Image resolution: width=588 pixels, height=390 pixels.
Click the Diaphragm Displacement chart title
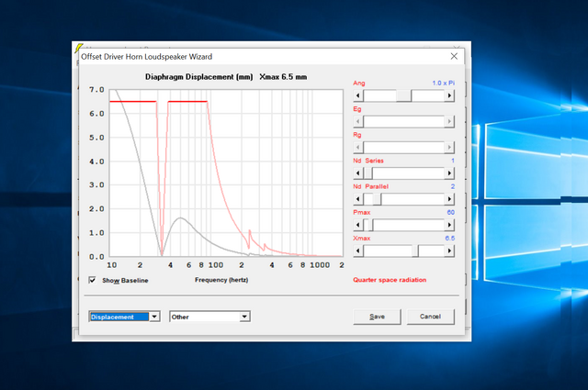[226, 77]
